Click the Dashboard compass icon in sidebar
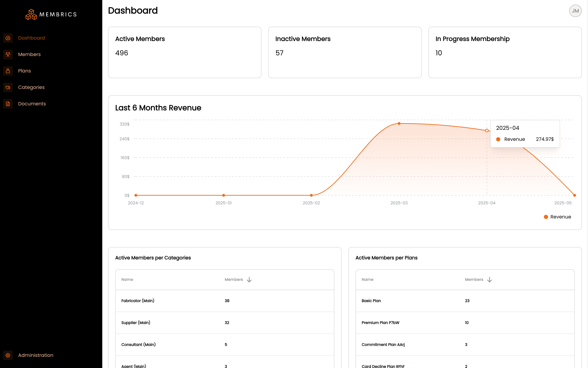 coord(8,38)
